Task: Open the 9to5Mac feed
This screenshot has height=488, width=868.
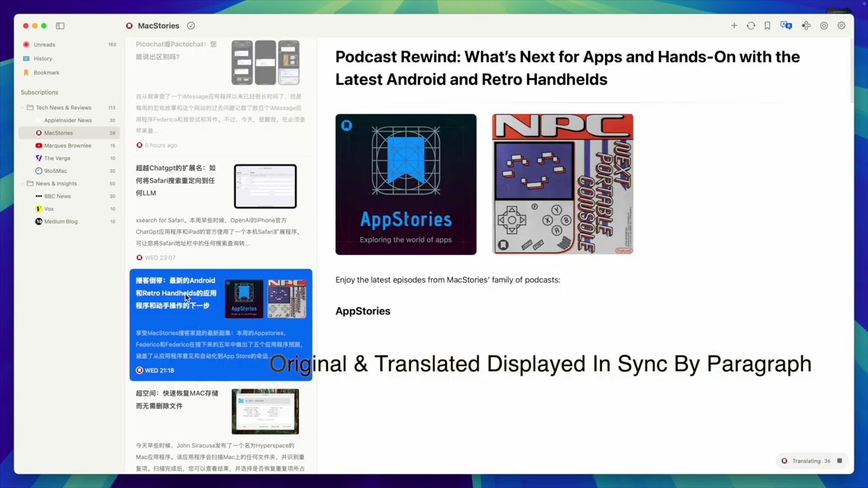Action: 69,171
